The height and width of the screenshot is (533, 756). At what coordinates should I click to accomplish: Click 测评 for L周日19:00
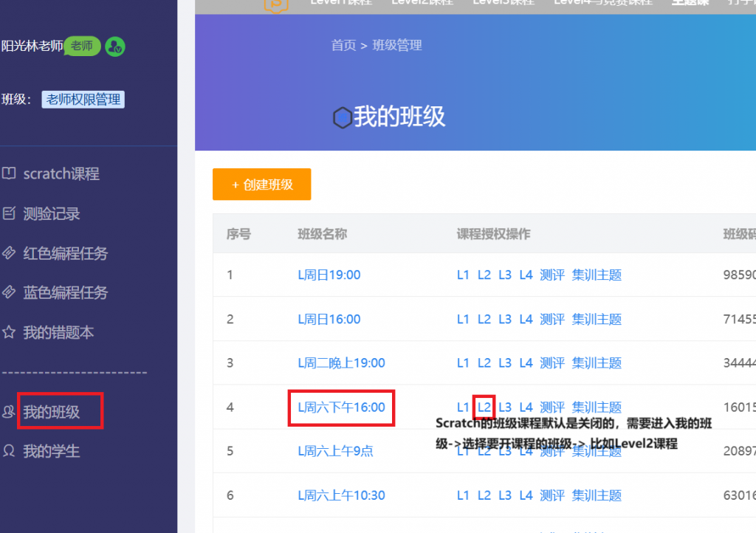tap(552, 275)
